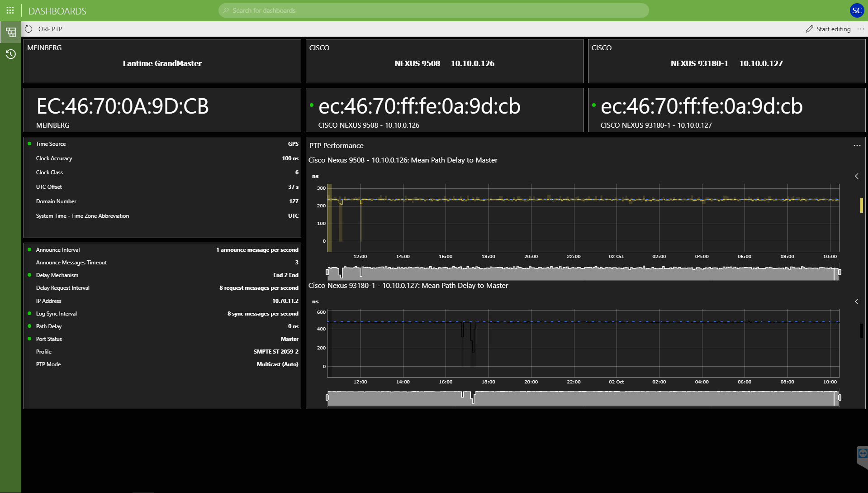Screen dimensions: 868x493
Task: Click System Time - Time Zone Abbreviation row
Action: tap(162, 216)
